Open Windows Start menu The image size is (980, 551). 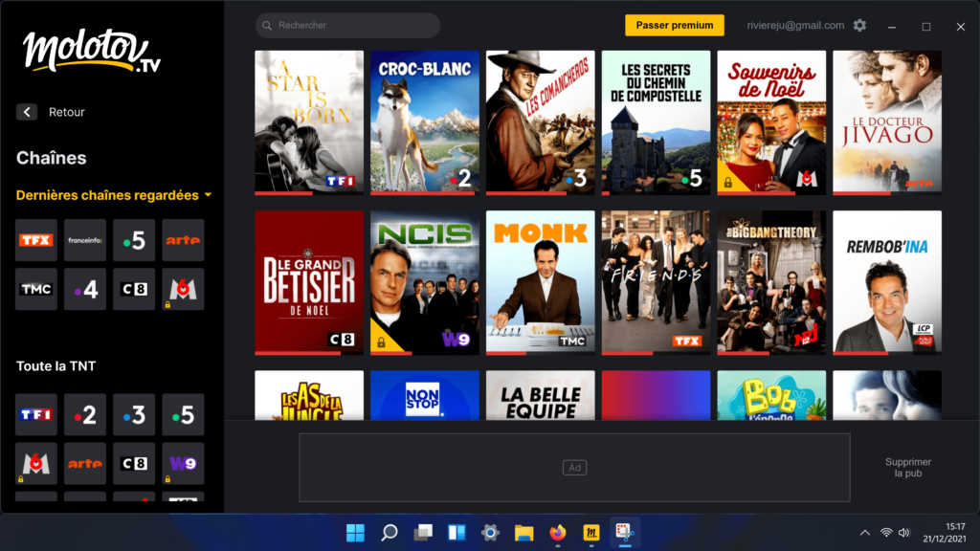(355, 532)
